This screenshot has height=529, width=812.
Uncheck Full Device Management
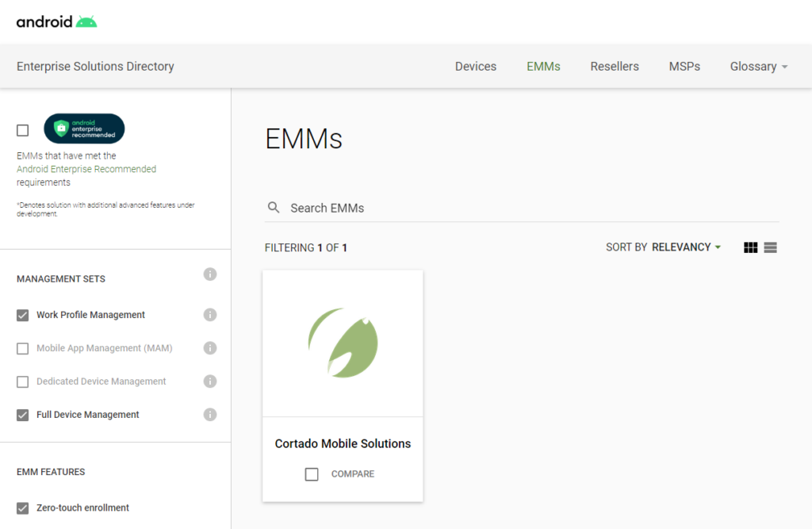pyautogui.click(x=23, y=415)
